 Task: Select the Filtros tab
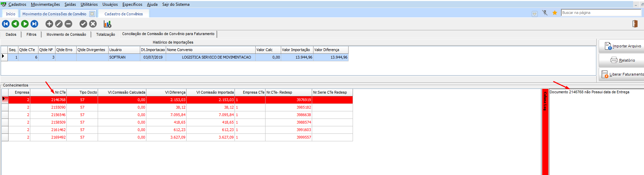tap(31, 34)
